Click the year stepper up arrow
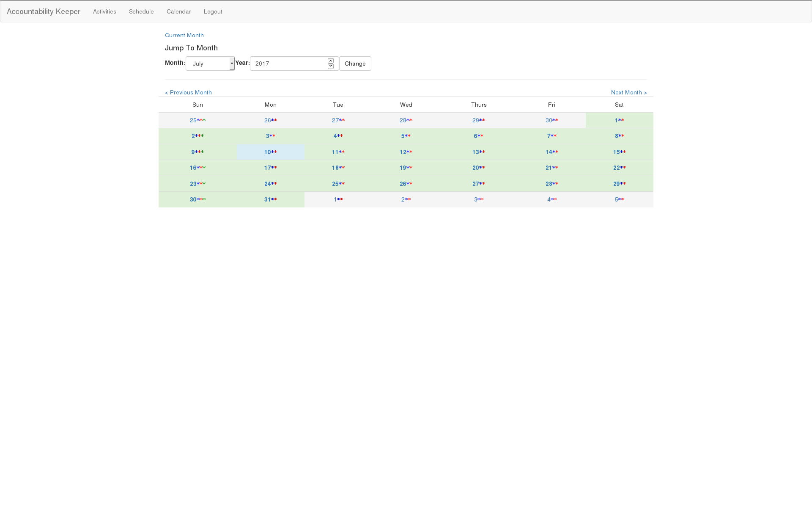The image size is (812, 508). tap(331, 61)
